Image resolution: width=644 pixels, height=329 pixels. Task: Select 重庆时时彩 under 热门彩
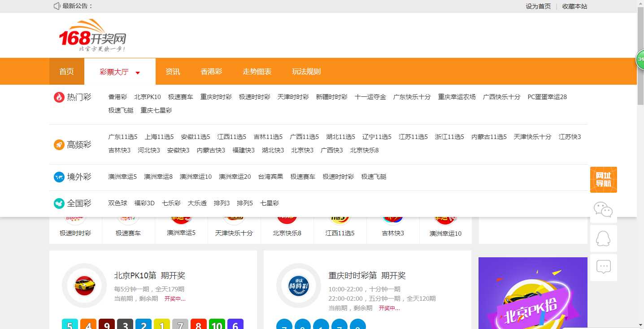pos(216,97)
